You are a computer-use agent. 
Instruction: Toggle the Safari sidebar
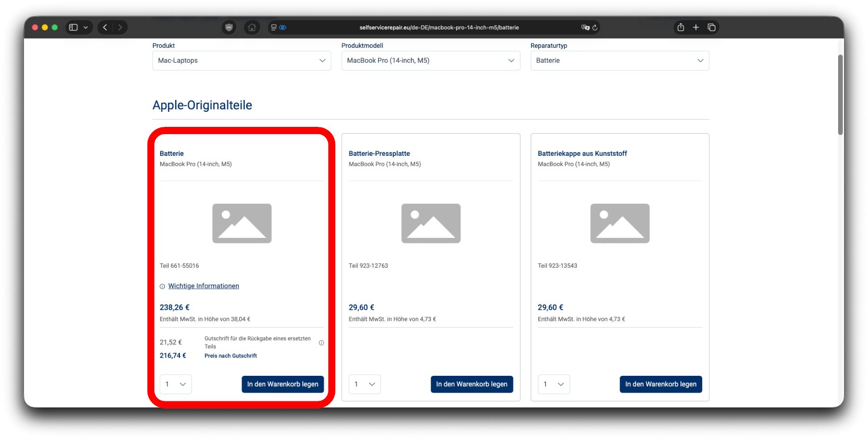73,27
